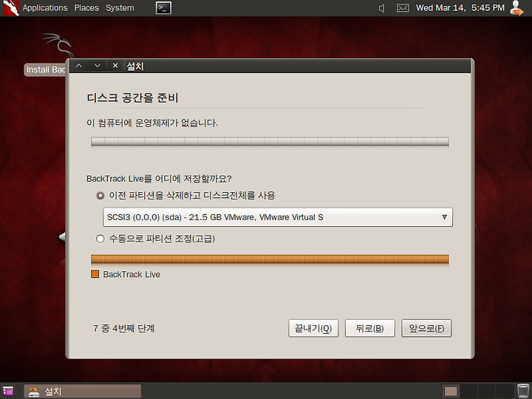This screenshot has height=399, width=532.
Task: Click the BackTrack dragon logo icon
Action: (x=10, y=8)
